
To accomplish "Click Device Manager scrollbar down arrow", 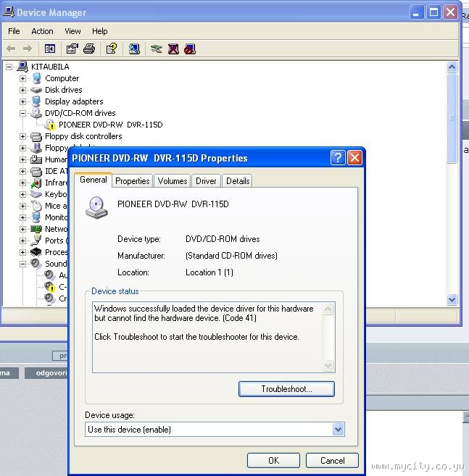I will 452,300.
